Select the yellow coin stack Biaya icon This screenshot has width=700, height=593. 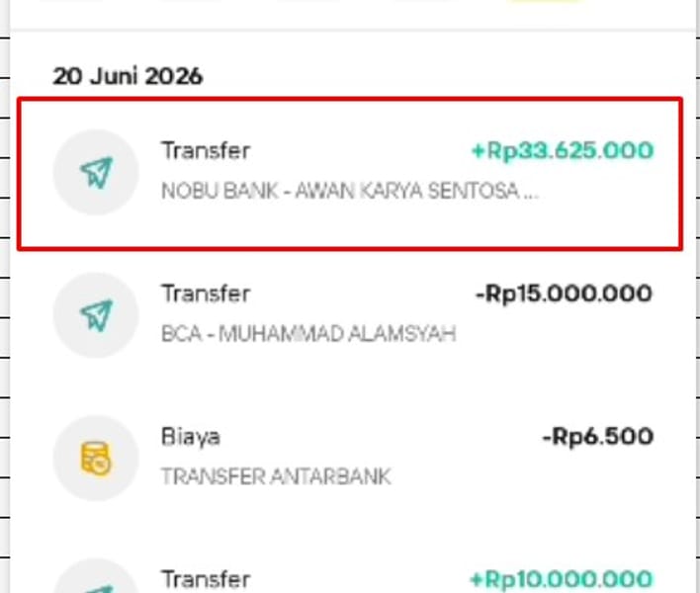[x=96, y=459]
